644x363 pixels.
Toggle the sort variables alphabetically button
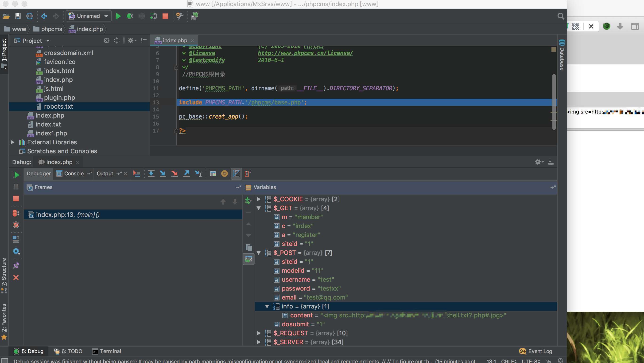point(236,174)
